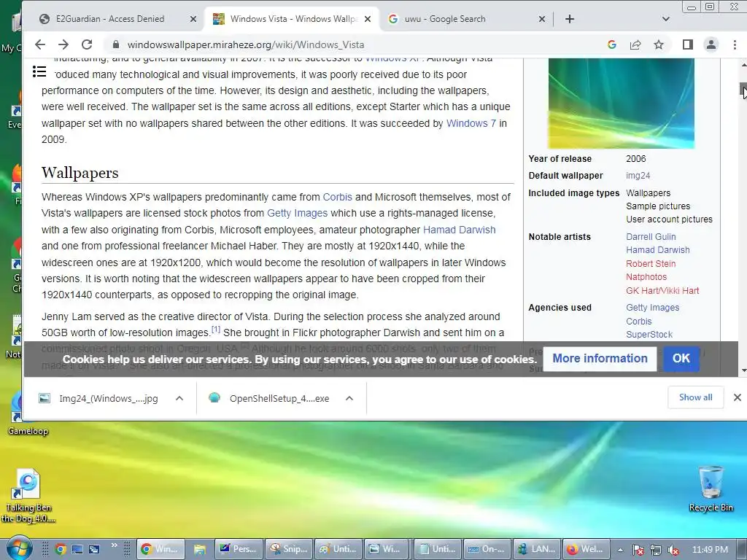
Task: Click the Google icon in address bar
Action: point(612,44)
